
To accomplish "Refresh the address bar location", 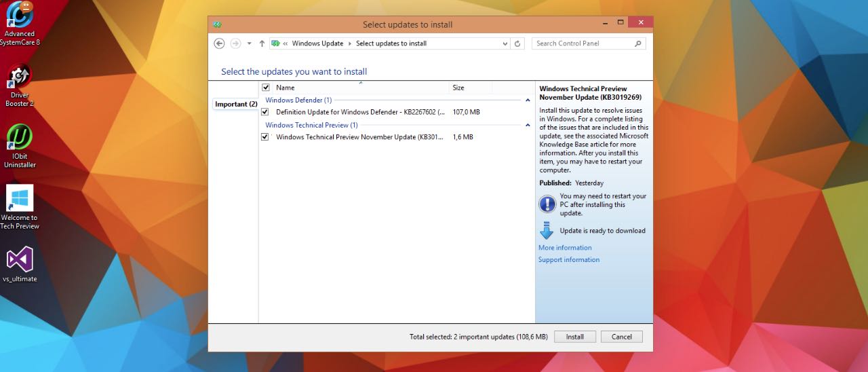I will point(518,43).
